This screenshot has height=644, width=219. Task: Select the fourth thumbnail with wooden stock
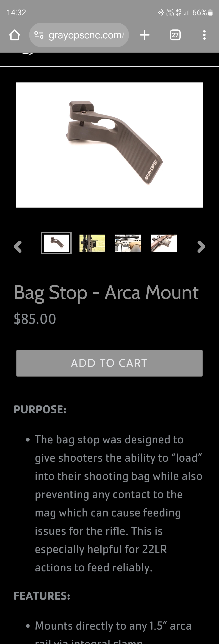(164, 243)
